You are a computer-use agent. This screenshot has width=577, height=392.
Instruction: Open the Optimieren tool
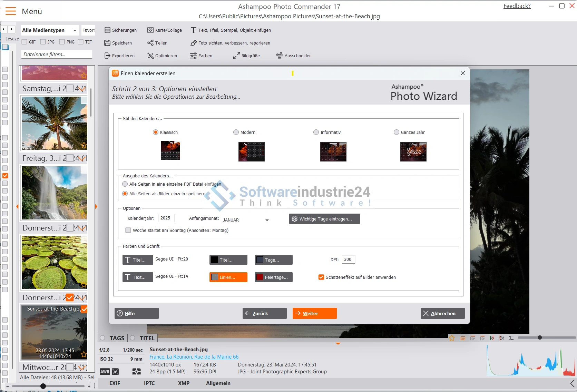click(x=150, y=56)
